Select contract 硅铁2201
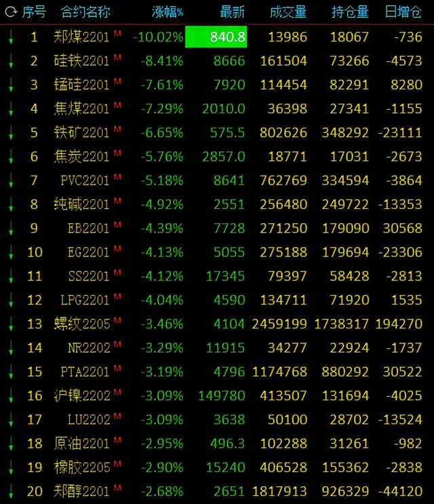The image size is (434, 504). click(81, 61)
